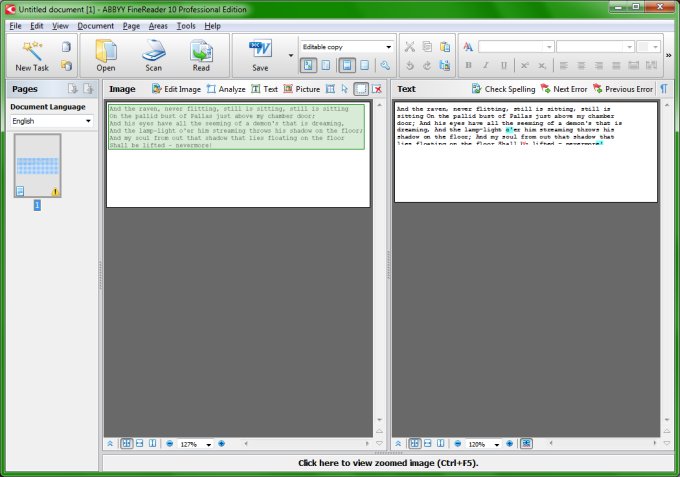The height and width of the screenshot is (477, 680).
Task: Click the Paste clipboard icon
Action: click(445, 46)
